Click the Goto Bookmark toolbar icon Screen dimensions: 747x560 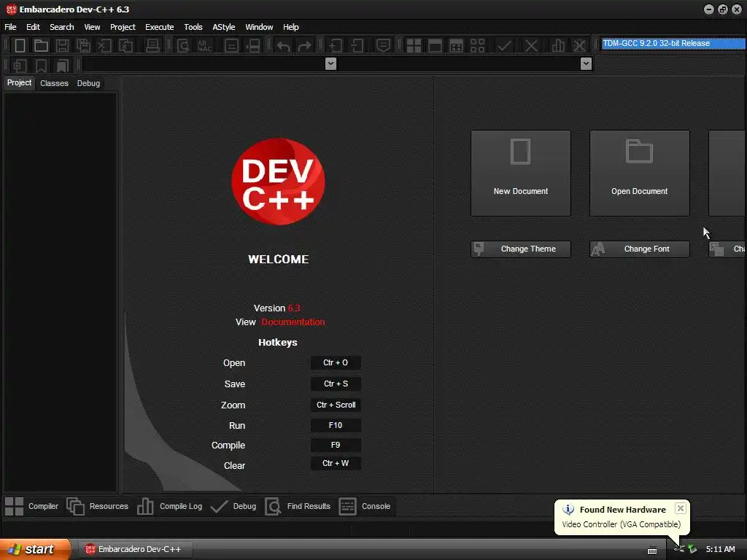point(62,65)
